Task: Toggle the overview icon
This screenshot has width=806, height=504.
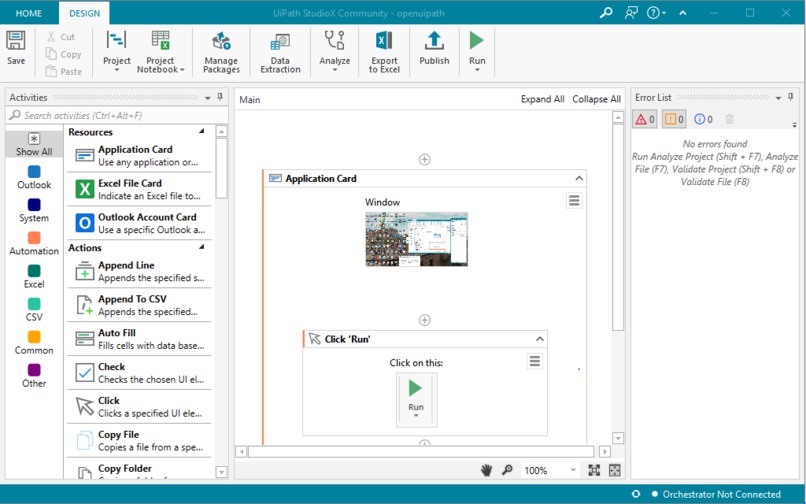Action: 615,470
